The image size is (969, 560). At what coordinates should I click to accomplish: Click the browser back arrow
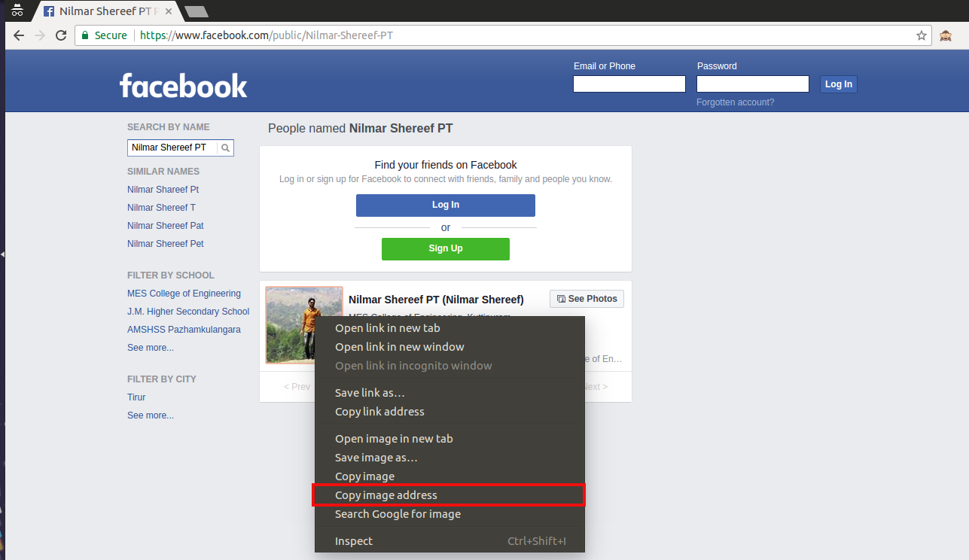pyautogui.click(x=19, y=35)
